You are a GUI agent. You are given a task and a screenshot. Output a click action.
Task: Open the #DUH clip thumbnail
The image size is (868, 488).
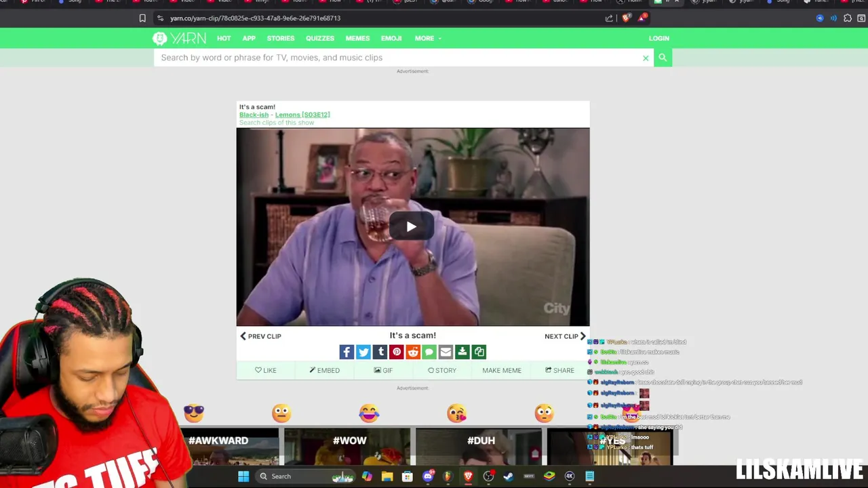pyautogui.click(x=479, y=447)
